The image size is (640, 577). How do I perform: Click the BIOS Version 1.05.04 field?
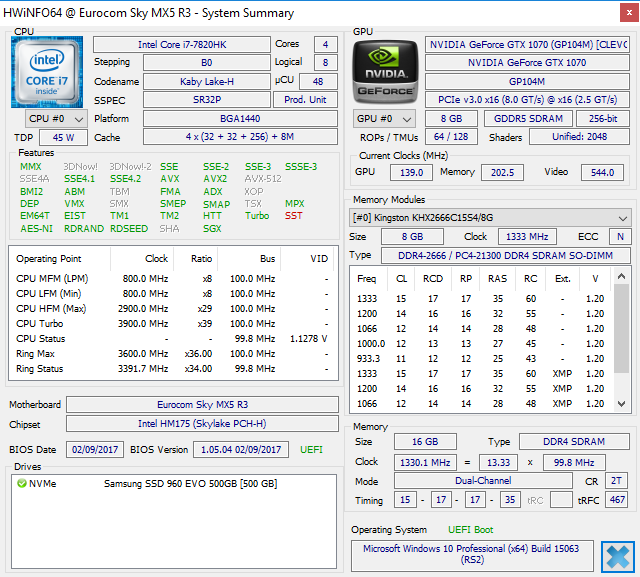point(241,450)
